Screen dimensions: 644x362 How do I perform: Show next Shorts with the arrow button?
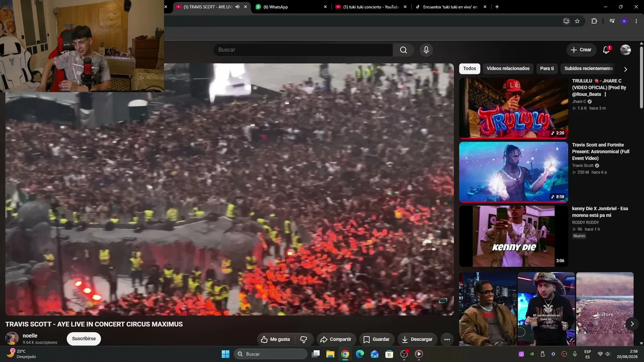pyautogui.click(x=632, y=324)
